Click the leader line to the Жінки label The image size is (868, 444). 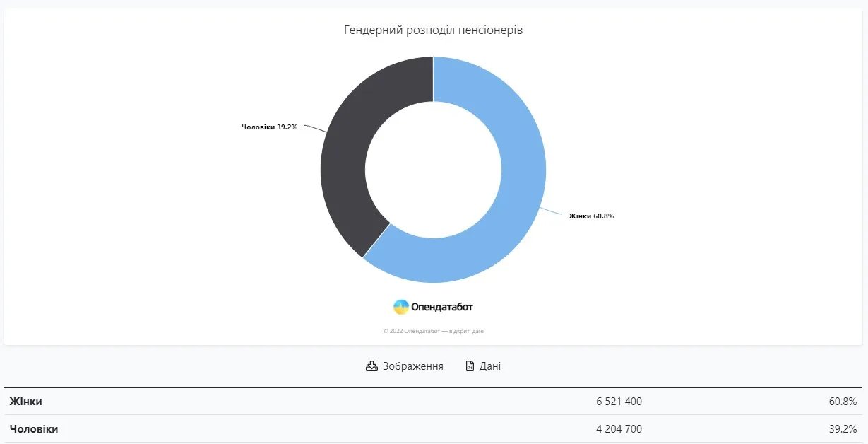click(x=552, y=211)
